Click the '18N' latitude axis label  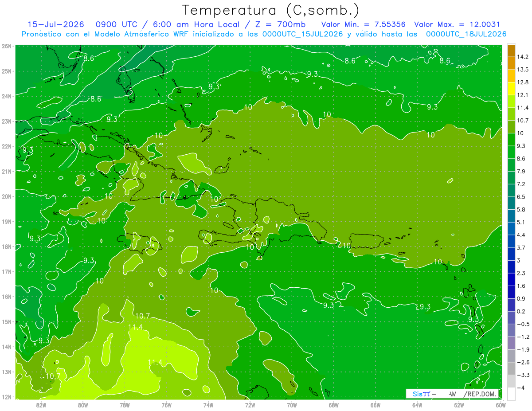pos(7,247)
